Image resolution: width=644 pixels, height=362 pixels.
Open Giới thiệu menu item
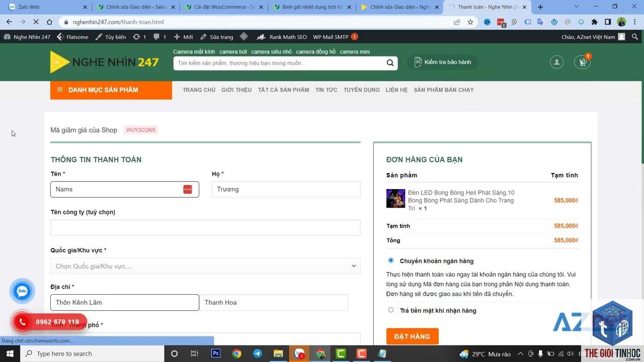point(236,90)
